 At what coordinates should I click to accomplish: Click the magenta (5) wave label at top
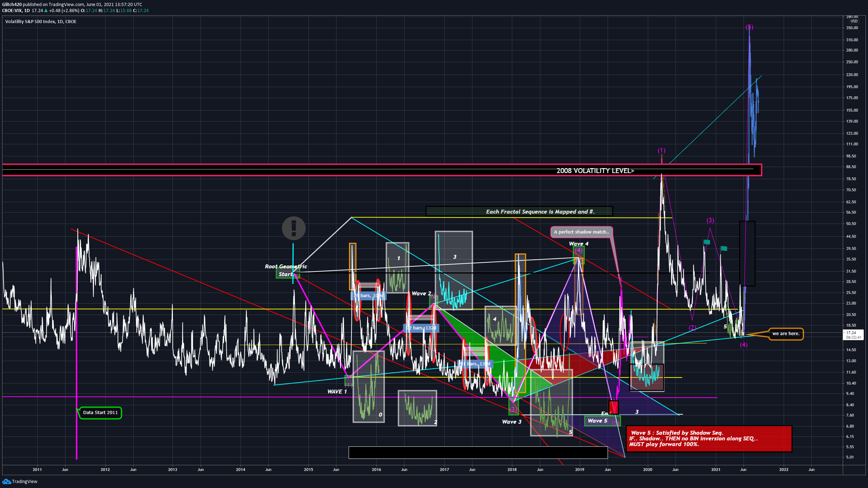(749, 27)
